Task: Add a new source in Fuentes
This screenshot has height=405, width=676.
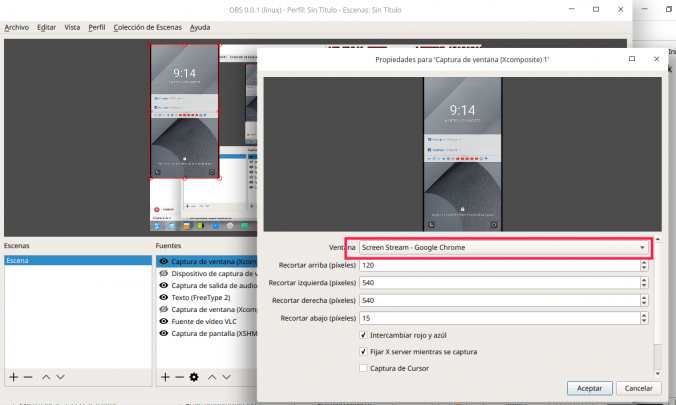Action: [x=165, y=377]
